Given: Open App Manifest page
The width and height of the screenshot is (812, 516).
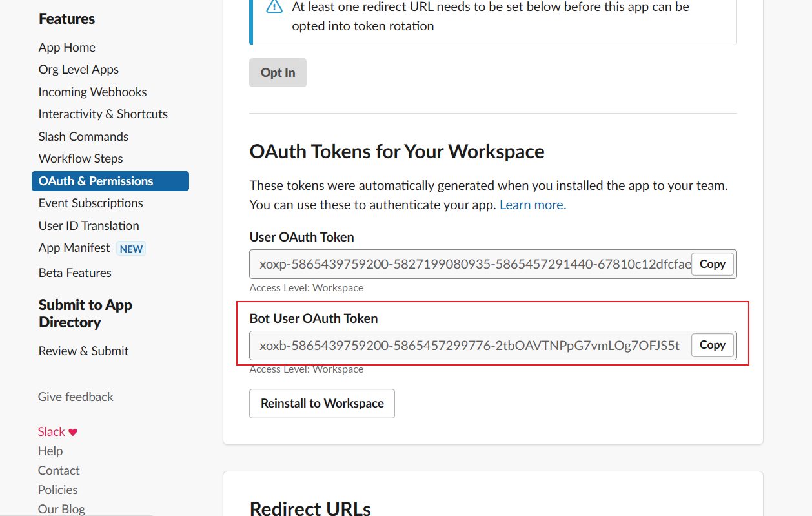Looking at the screenshot, I should pos(74,248).
